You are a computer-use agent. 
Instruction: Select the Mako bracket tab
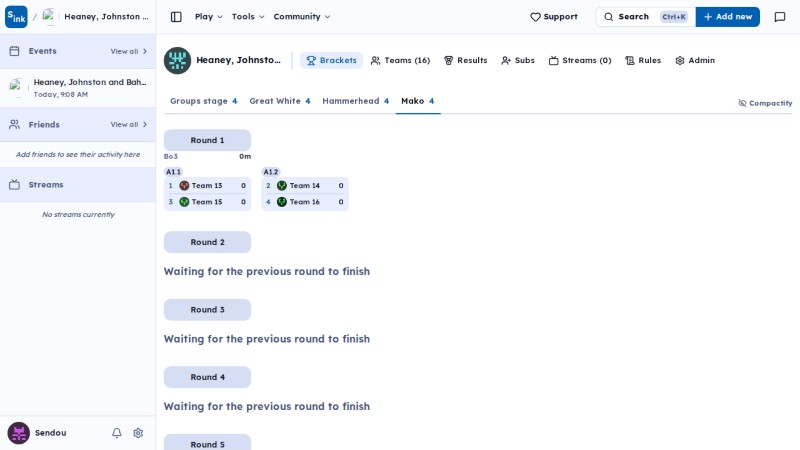[418, 101]
